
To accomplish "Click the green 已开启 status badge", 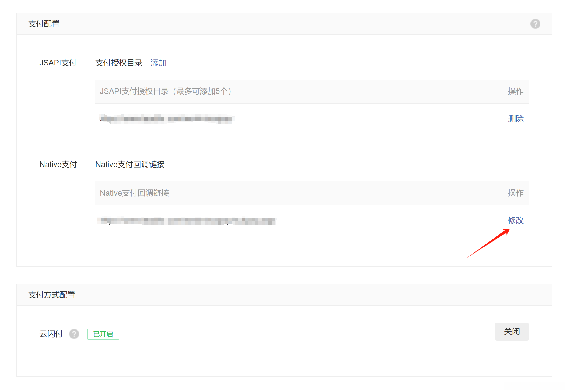I will pos(103,334).
